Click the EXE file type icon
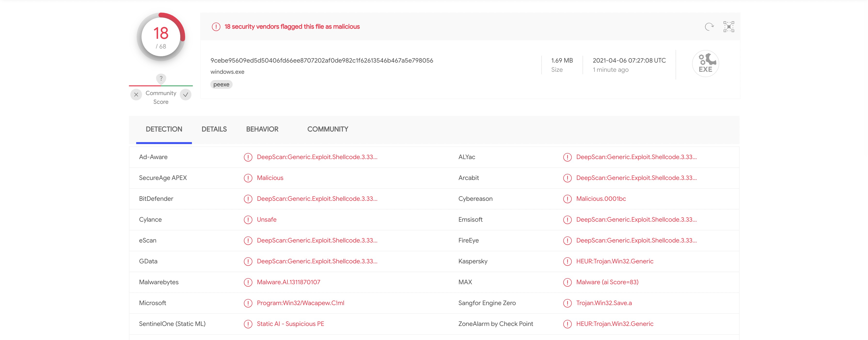 point(705,64)
